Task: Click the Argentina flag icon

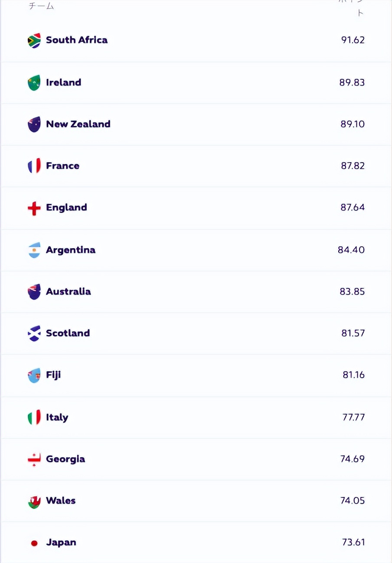Action: pos(34,250)
